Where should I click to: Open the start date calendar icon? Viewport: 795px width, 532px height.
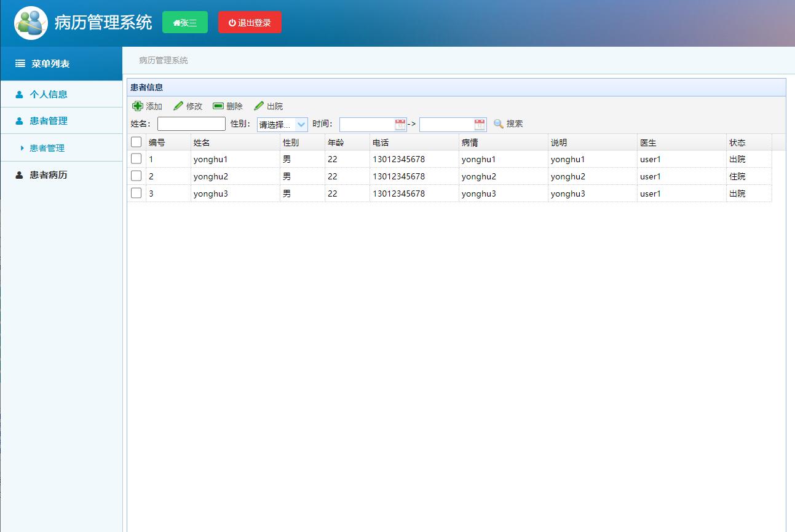point(400,125)
